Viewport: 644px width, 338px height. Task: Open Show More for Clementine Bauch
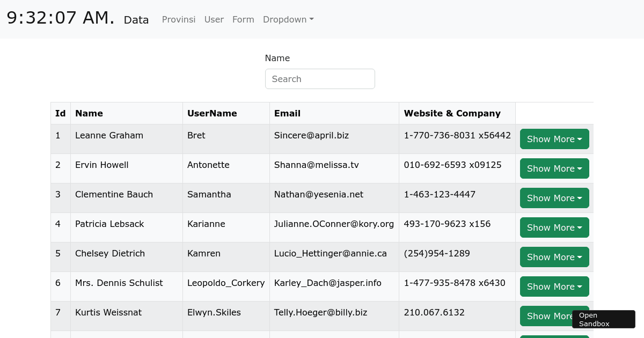coord(554,198)
